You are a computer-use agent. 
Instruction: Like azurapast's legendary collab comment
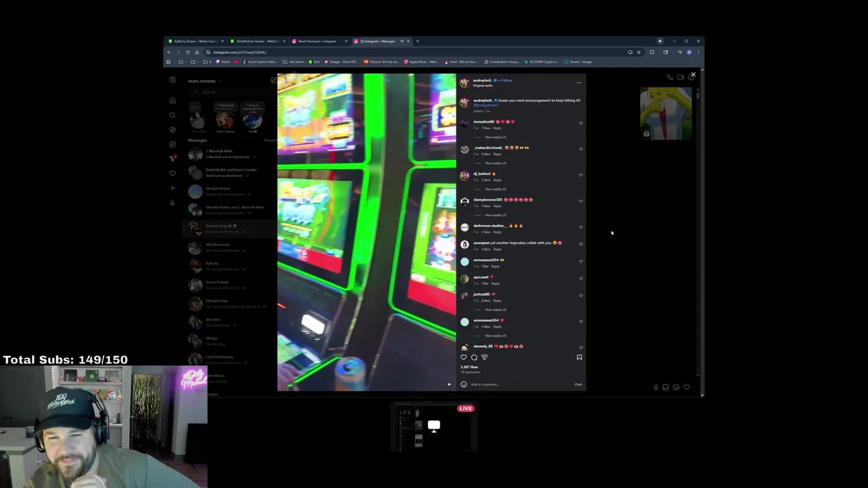pos(580,244)
